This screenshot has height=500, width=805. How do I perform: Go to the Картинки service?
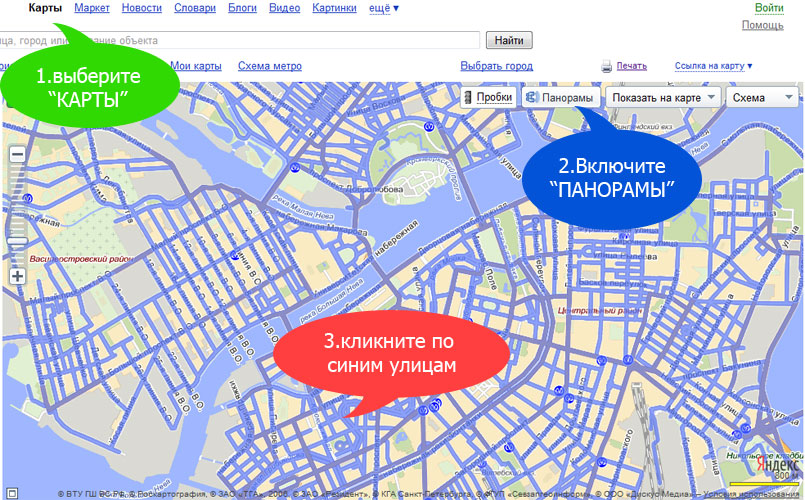tap(334, 8)
